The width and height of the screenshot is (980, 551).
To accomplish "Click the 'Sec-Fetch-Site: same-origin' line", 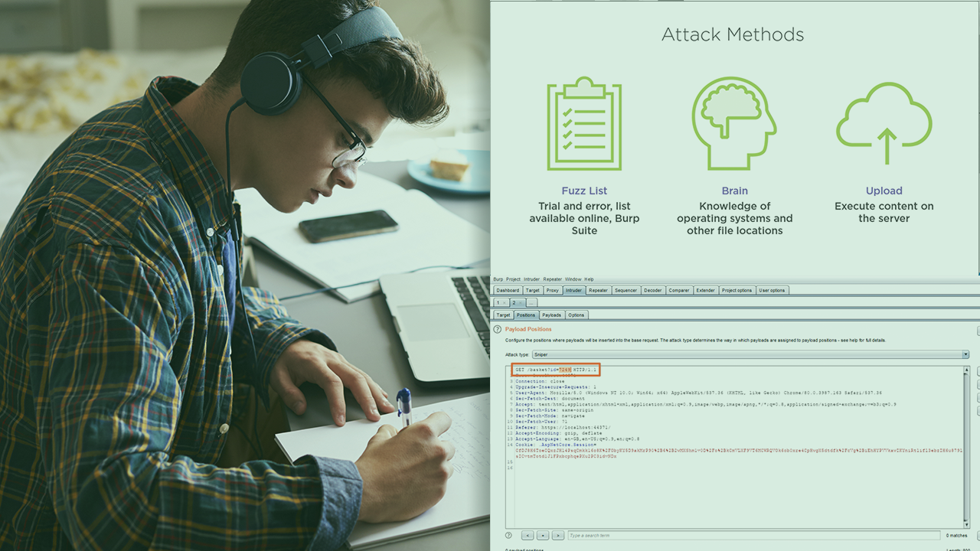I will pos(554,410).
